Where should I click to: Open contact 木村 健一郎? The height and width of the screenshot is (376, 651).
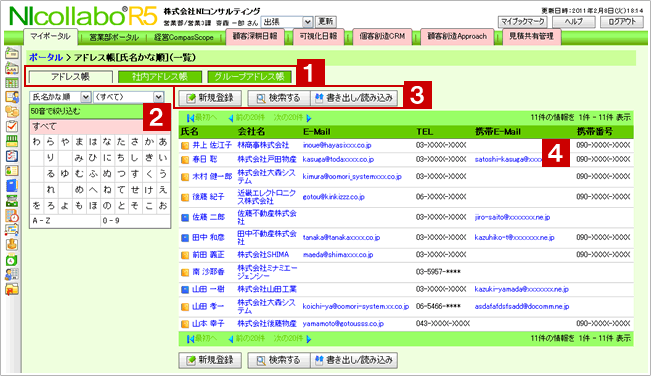click(x=212, y=177)
